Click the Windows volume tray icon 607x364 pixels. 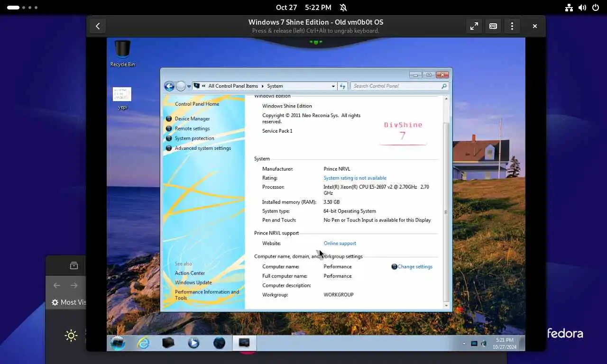coord(484,344)
